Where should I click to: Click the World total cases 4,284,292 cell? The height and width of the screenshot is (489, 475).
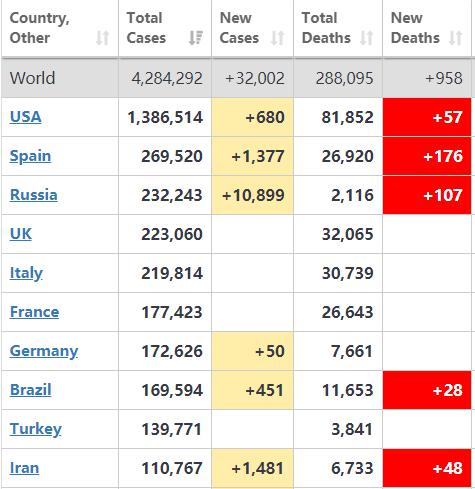(x=165, y=78)
